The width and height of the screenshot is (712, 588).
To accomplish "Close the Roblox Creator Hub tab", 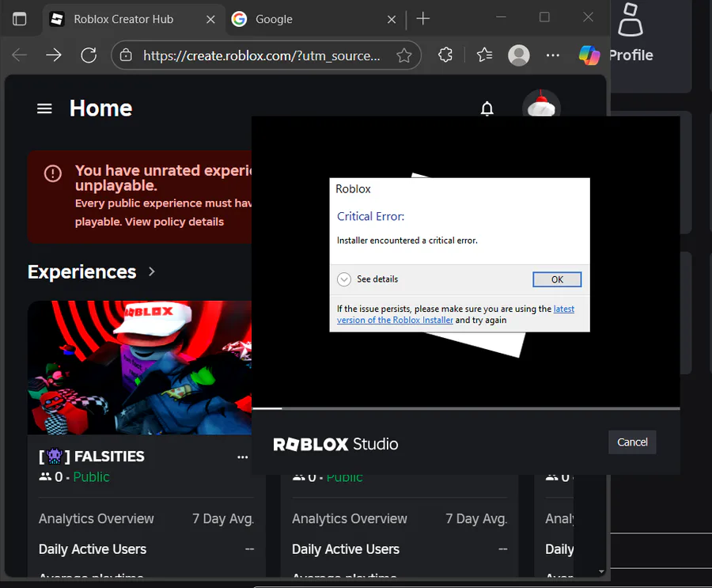I will click(x=210, y=19).
